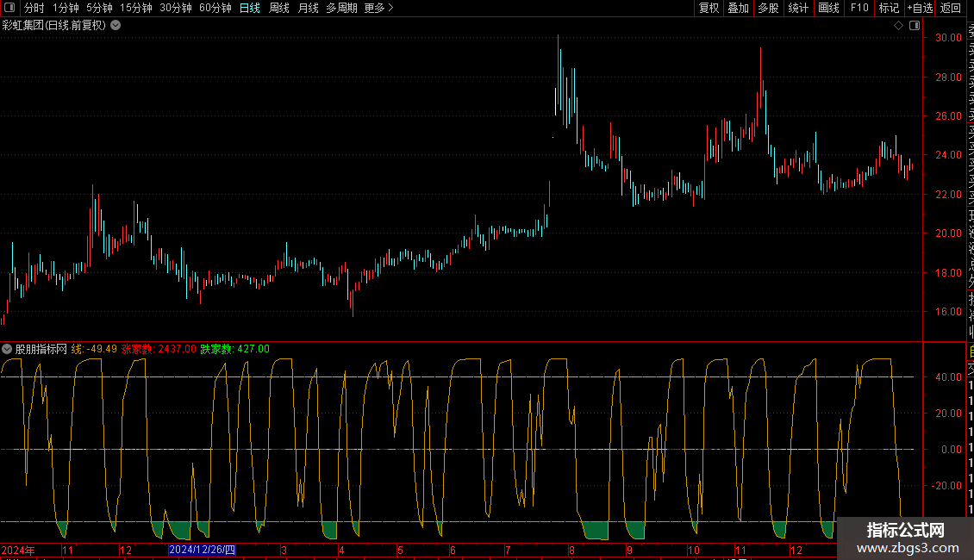Add stock via +自选 button
The width and height of the screenshot is (974, 560).
(920, 8)
